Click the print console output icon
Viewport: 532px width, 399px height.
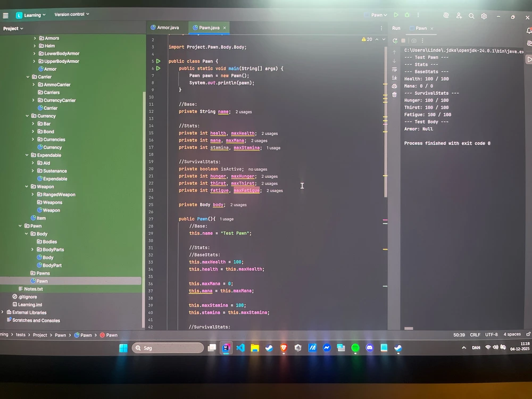coord(394,86)
